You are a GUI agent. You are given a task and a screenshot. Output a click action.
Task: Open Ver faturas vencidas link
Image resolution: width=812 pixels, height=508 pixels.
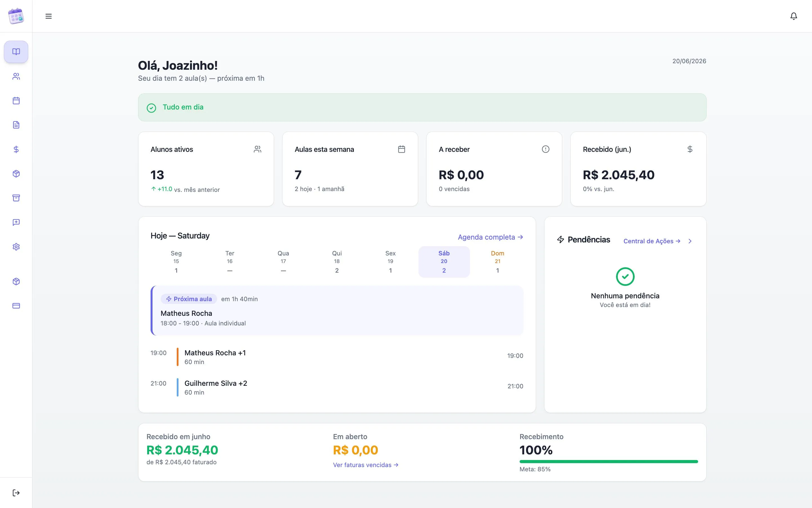click(365, 465)
